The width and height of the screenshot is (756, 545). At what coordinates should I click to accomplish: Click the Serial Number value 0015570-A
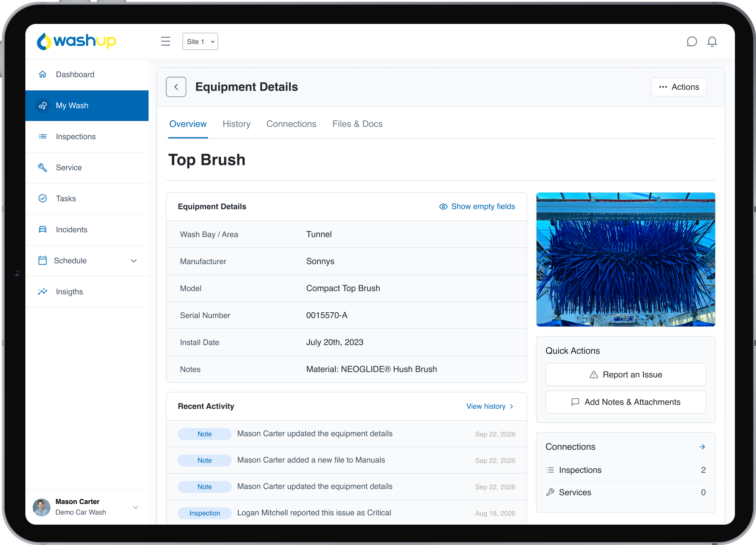(327, 315)
